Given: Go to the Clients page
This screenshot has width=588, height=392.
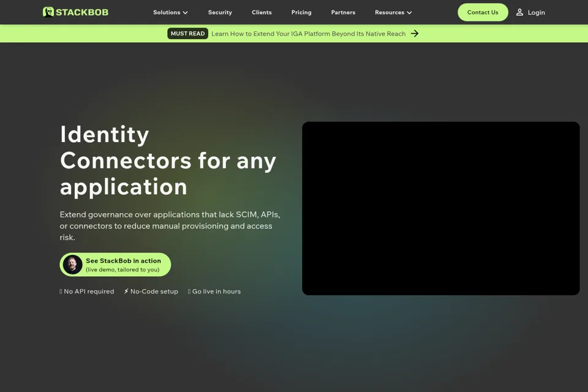Looking at the screenshot, I should point(262,12).
